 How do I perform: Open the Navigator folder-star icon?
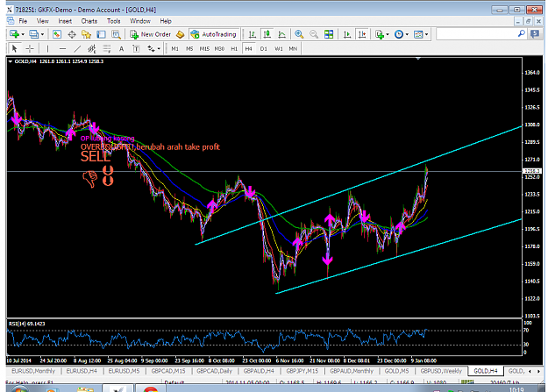[86, 34]
